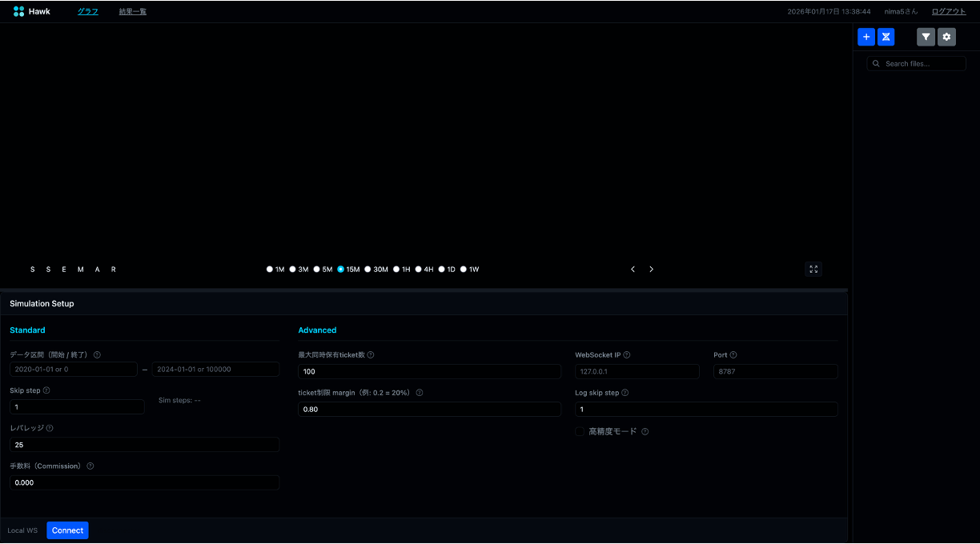The width and height of the screenshot is (980, 544).
Task: Toggle fullscreen chart view icon
Action: [x=813, y=270]
